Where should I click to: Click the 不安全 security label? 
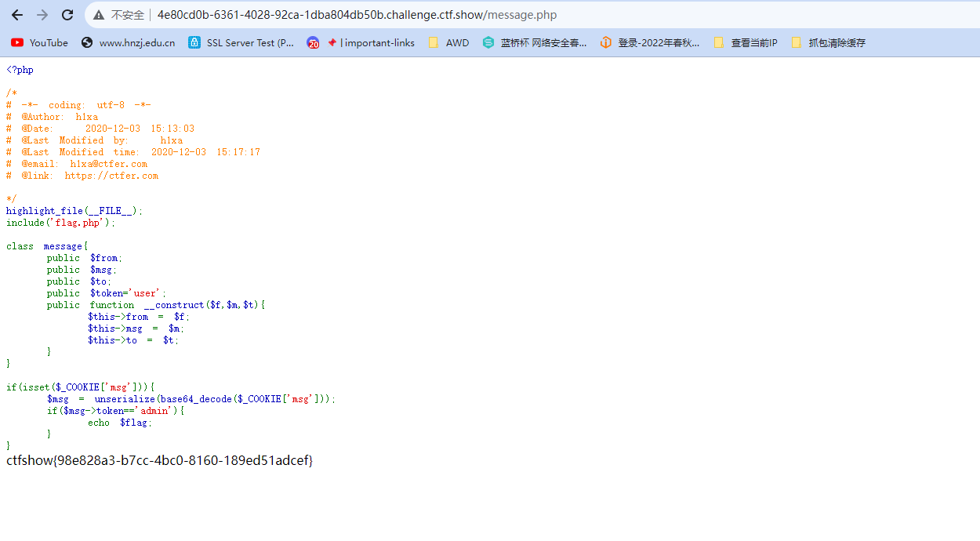point(128,15)
